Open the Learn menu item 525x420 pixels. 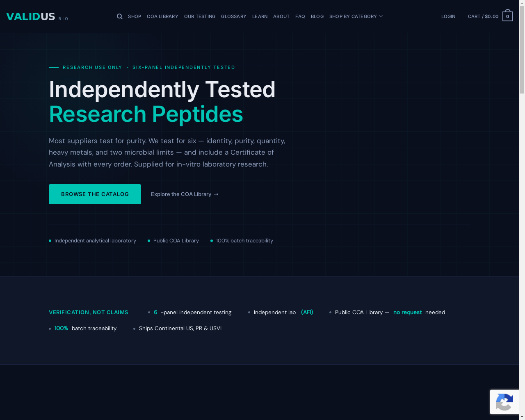[x=260, y=16]
